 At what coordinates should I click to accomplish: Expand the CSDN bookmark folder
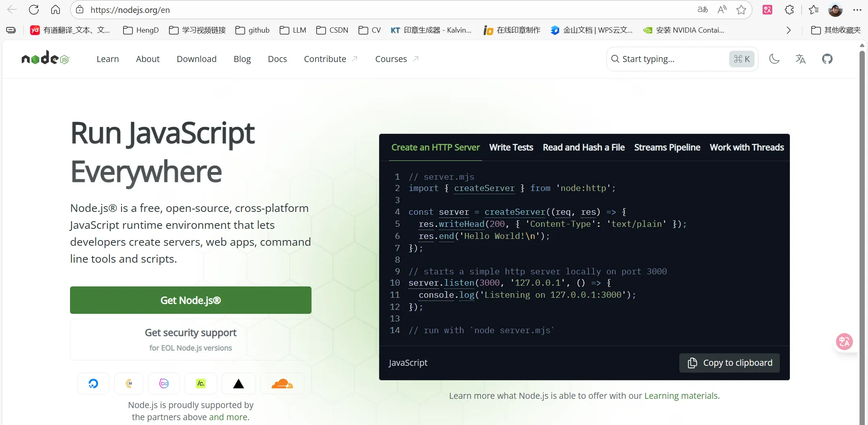coord(332,30)
